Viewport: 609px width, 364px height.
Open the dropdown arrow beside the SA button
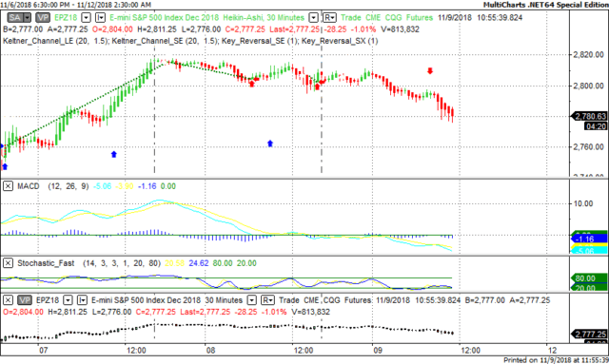coord(27,18)
